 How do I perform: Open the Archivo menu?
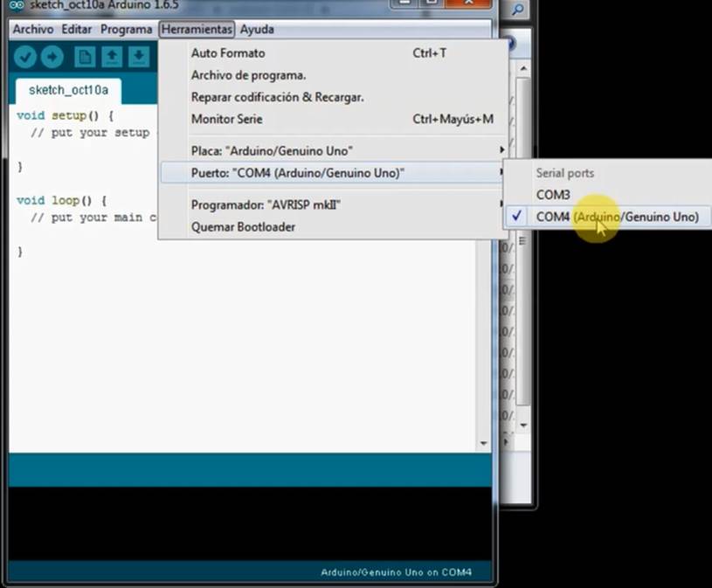click(33, 30)
